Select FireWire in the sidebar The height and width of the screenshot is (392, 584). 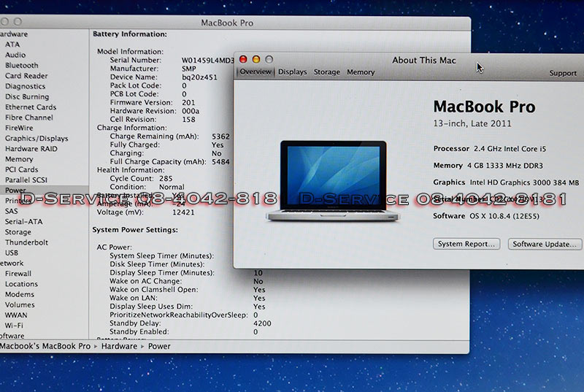click(x=19, y=128)
